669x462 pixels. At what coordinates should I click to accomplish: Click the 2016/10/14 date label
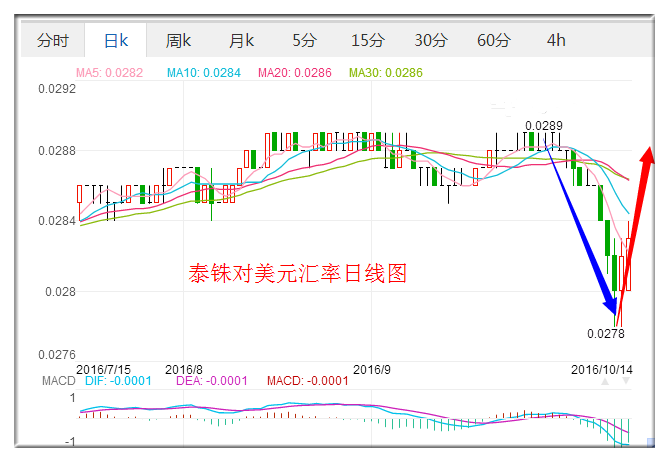(602, 369)
